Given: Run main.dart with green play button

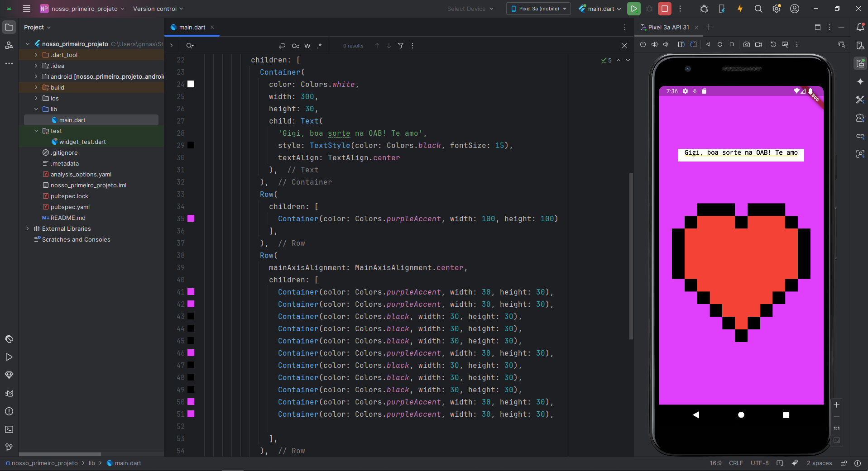Looking at the screenshot, I should pos(634,9).
